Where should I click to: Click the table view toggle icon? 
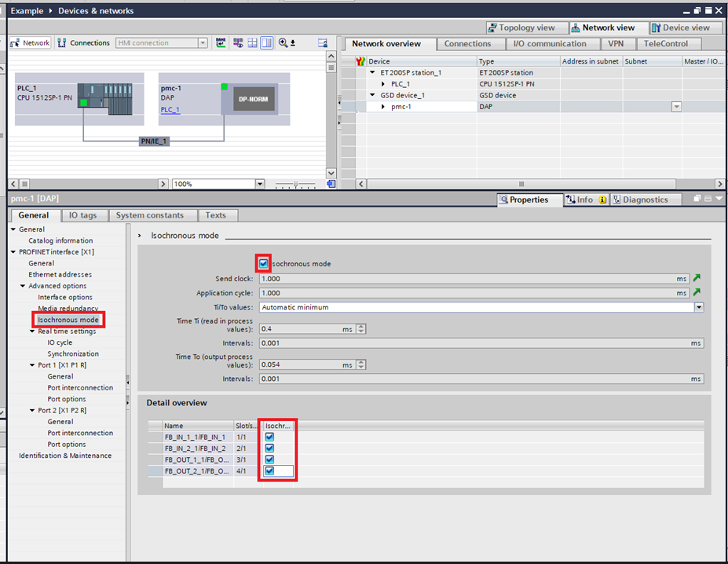[251, 43]
